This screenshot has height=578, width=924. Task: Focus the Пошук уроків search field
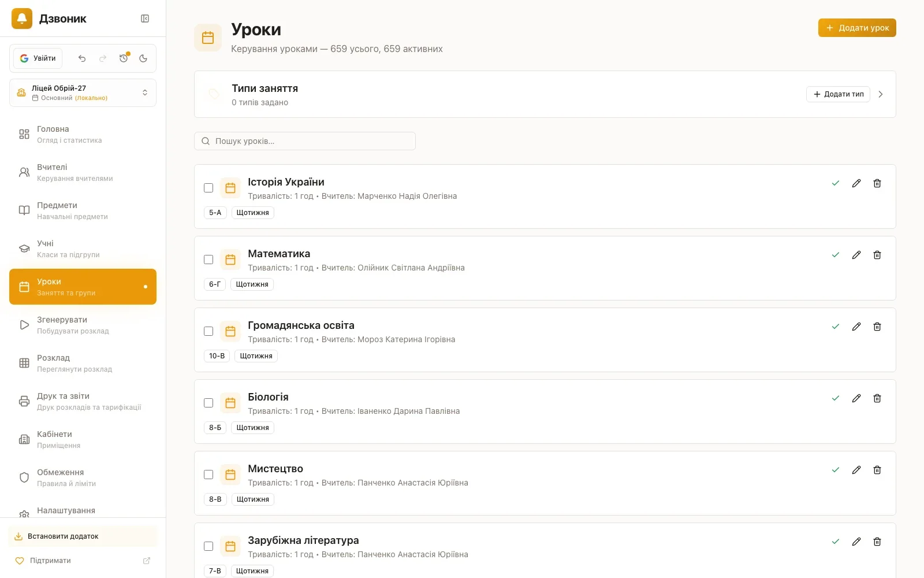point(305,141)
